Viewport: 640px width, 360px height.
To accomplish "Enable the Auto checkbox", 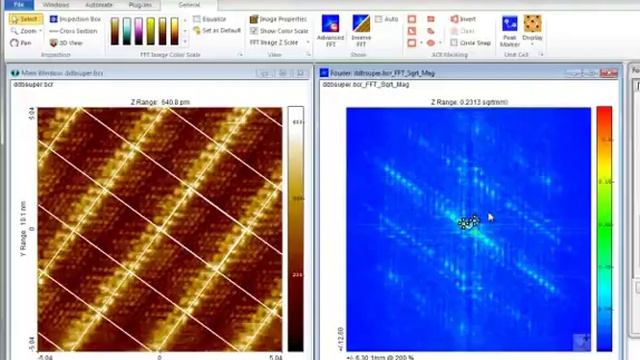I will (378, 19).
